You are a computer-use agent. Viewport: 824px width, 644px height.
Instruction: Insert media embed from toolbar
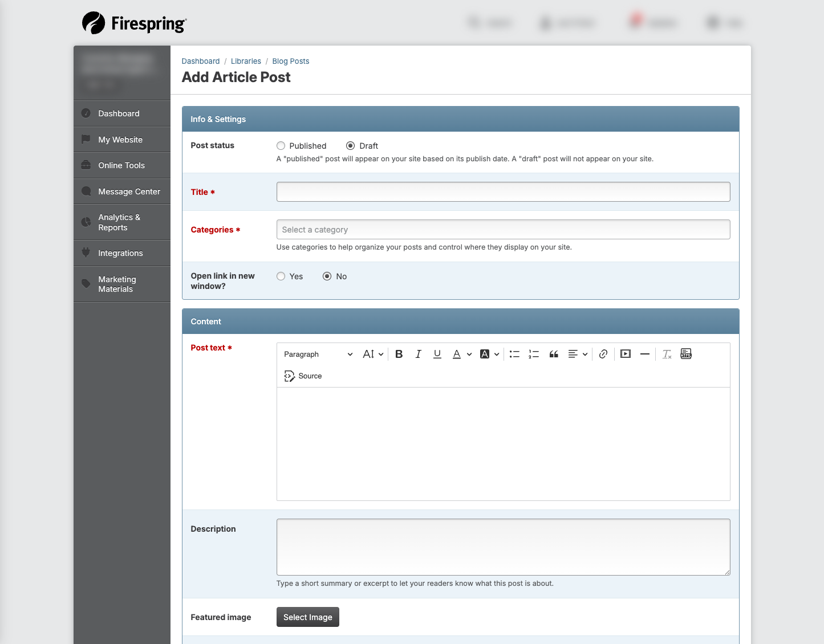click(626, 354)
